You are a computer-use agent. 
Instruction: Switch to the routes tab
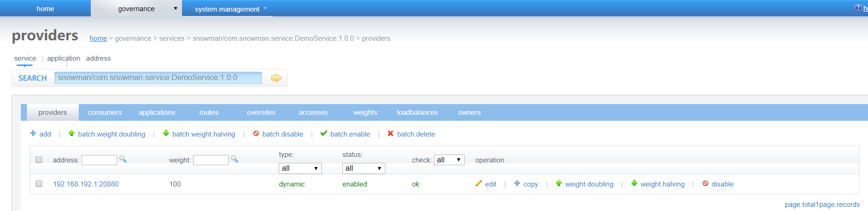coord(209,112)
